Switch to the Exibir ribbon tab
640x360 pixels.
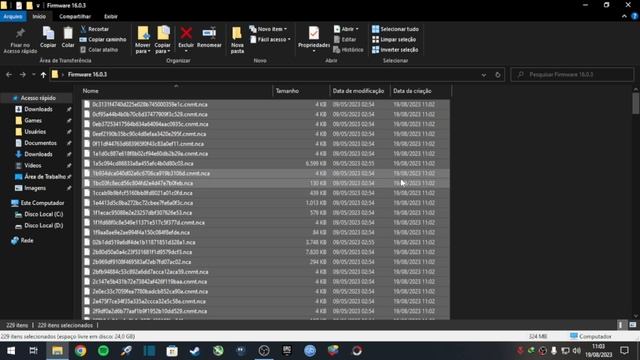(x=111, y=16)
